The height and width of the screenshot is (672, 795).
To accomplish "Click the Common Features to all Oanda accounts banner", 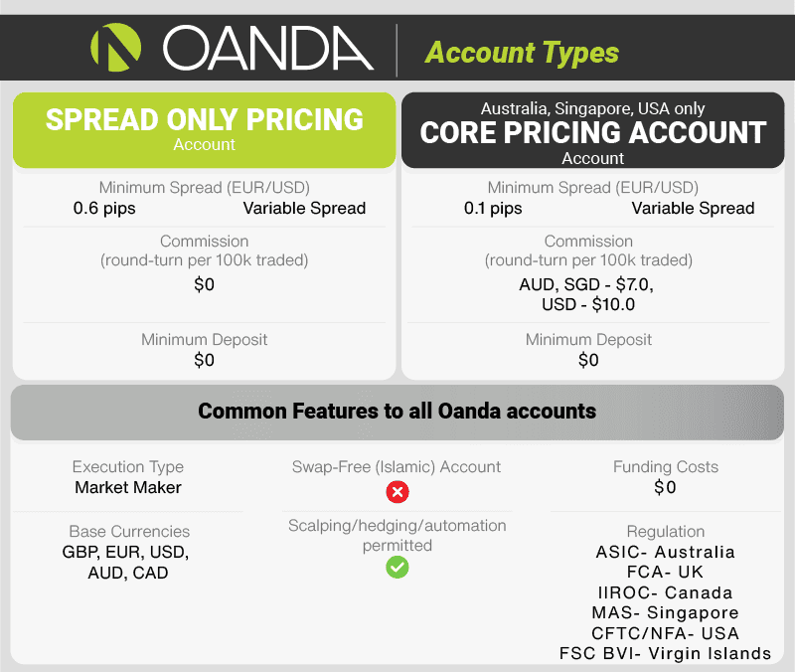I will 397,412.
